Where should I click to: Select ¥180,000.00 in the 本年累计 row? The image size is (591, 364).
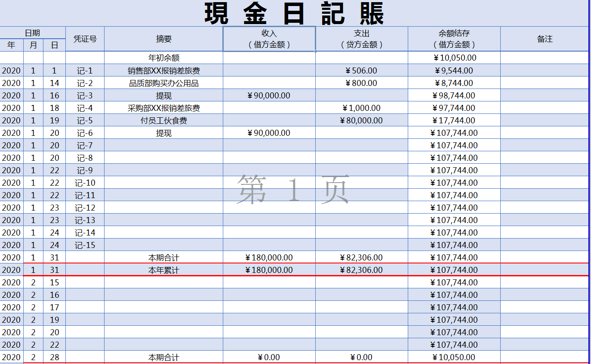coord(269,270)
